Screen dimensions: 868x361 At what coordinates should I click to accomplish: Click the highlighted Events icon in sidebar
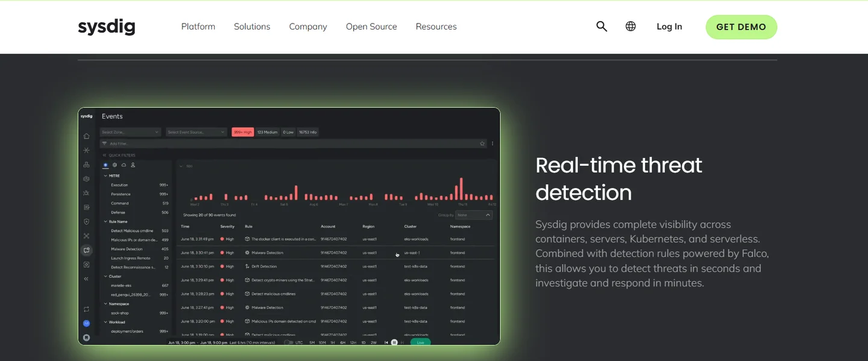click(x=87, y=250)
